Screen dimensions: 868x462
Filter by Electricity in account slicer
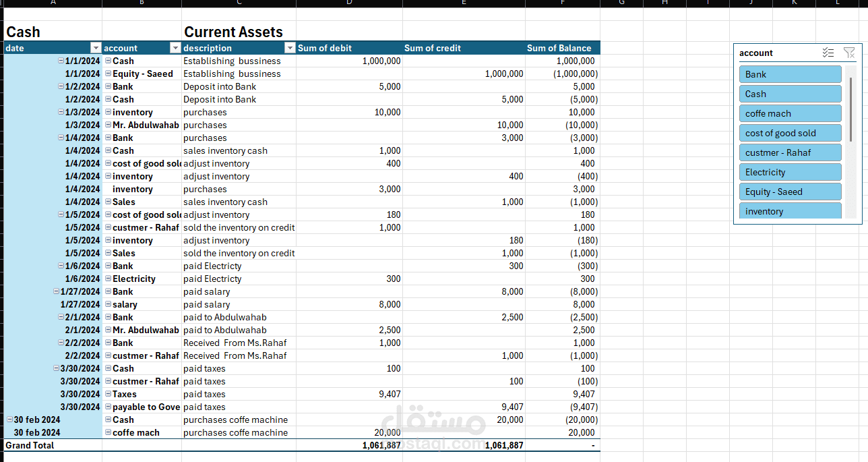pyautogui.click(x=790, y=172)
